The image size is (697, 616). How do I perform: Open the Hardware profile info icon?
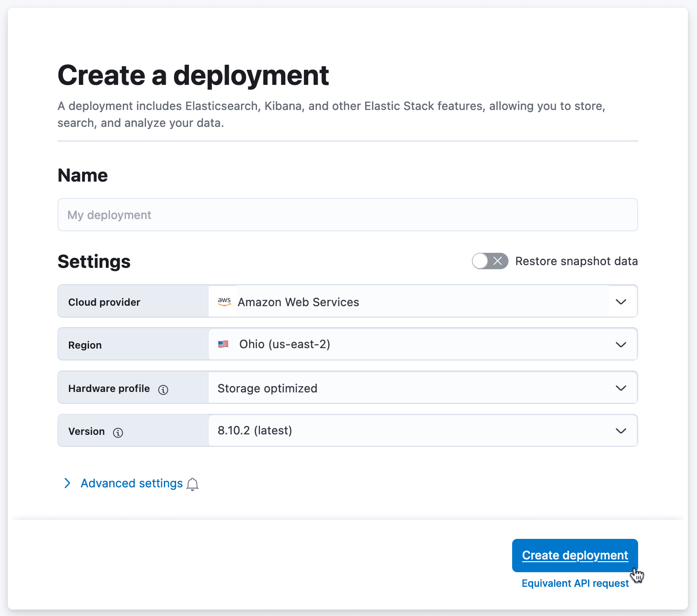click(x=163, y=390)
